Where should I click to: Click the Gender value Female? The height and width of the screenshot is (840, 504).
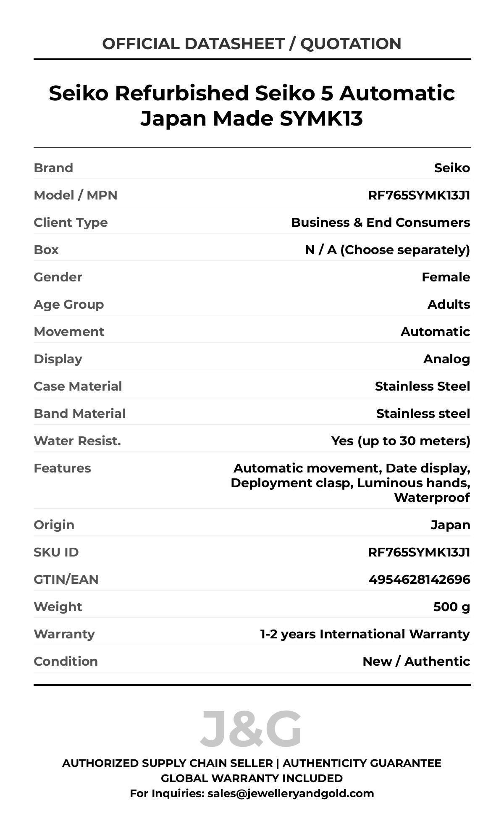(446, 277)
